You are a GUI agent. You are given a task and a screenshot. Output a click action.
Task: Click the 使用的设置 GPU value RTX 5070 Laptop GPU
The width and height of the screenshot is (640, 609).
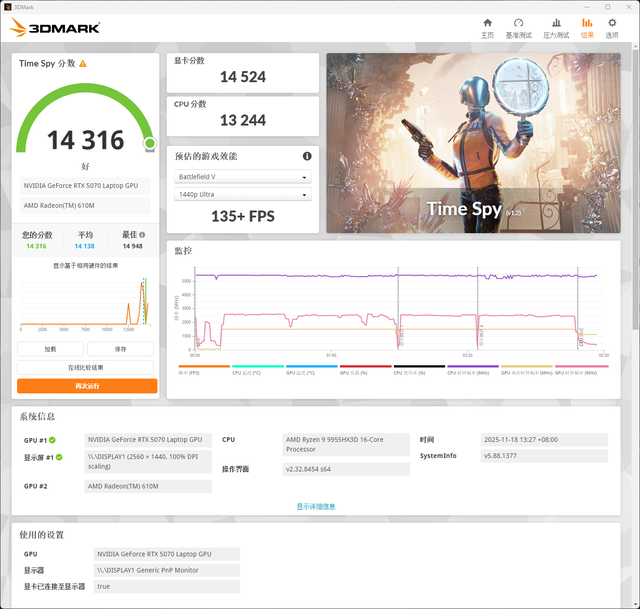(167, 554)
